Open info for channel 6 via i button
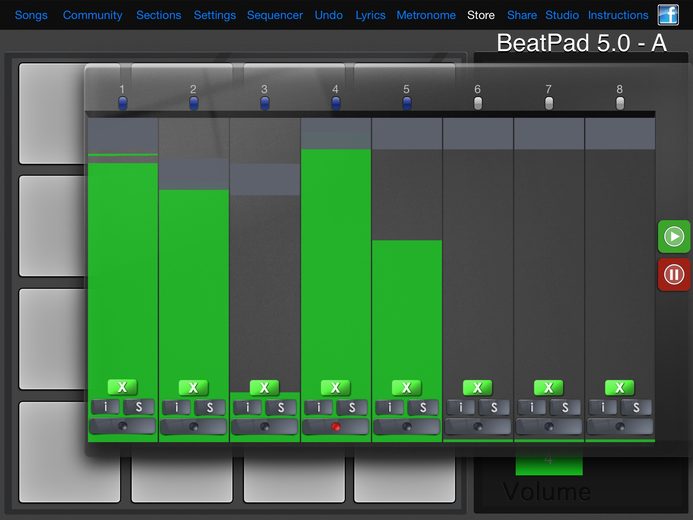The image size is (693, 520). click(x=461, y=407)
